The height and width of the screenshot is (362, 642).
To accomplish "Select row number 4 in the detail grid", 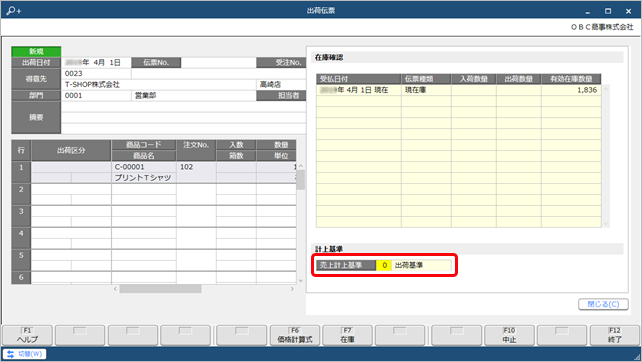I will [21, 238].
